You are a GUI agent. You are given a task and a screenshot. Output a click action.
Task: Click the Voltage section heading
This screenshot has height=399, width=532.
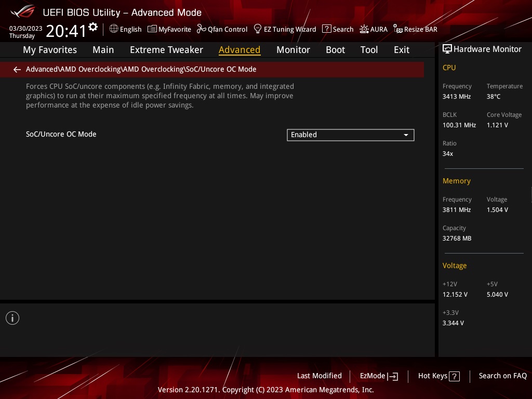pyautogui.click(x=454, y=265)
